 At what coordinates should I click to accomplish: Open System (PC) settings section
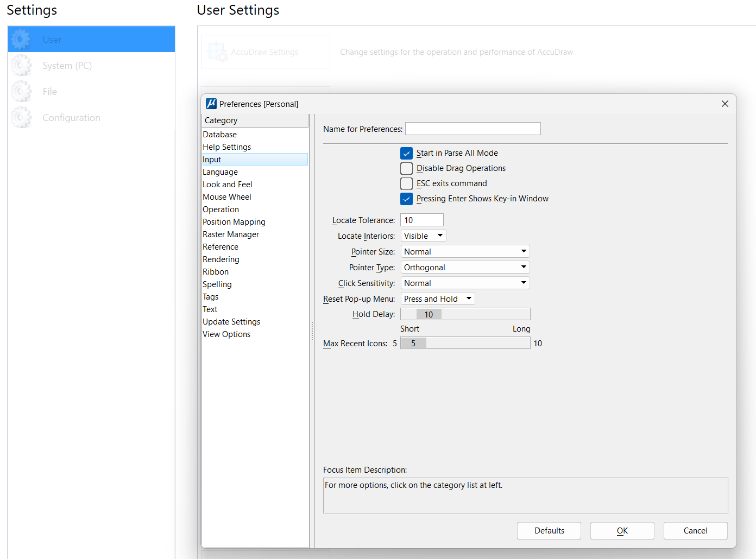pyautogui.click(x=91, y=66)
